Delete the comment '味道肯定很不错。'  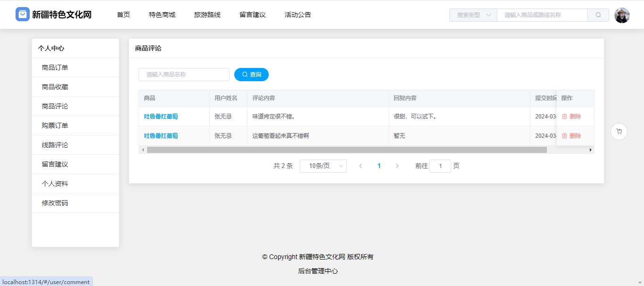click(x=571, y=117)
